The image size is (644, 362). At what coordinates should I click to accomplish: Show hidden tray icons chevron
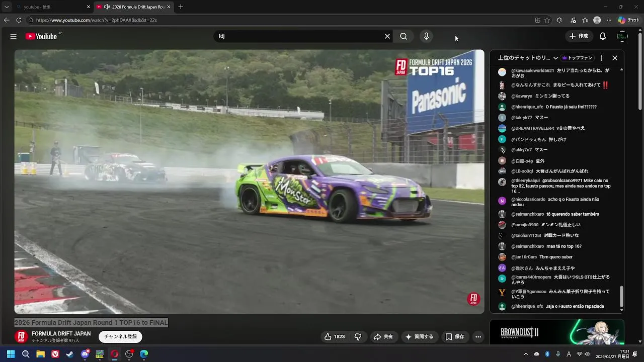click(526, 354)
